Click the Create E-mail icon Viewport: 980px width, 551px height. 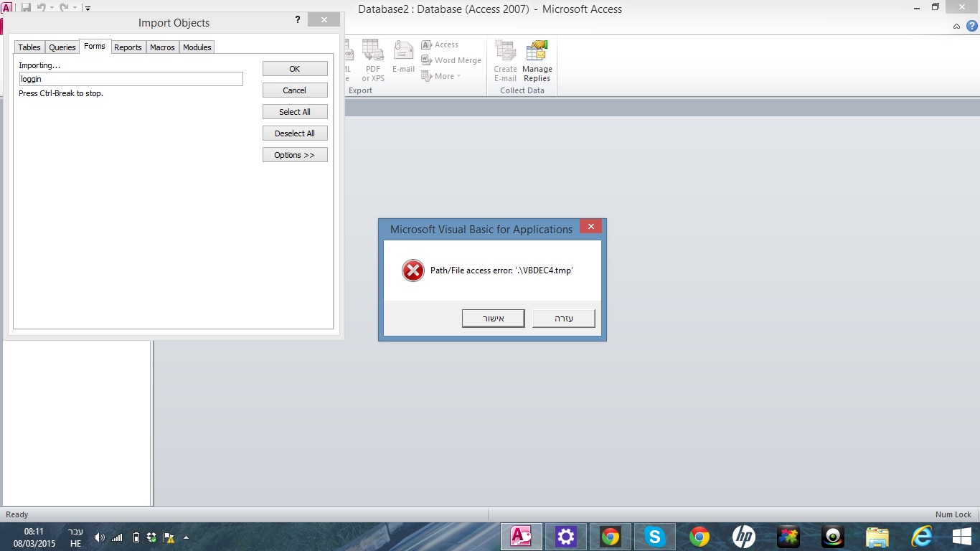pyautogui.click(x=505, y=61)
